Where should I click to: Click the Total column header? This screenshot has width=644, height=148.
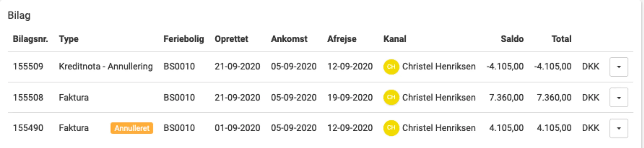pos(561,39)
